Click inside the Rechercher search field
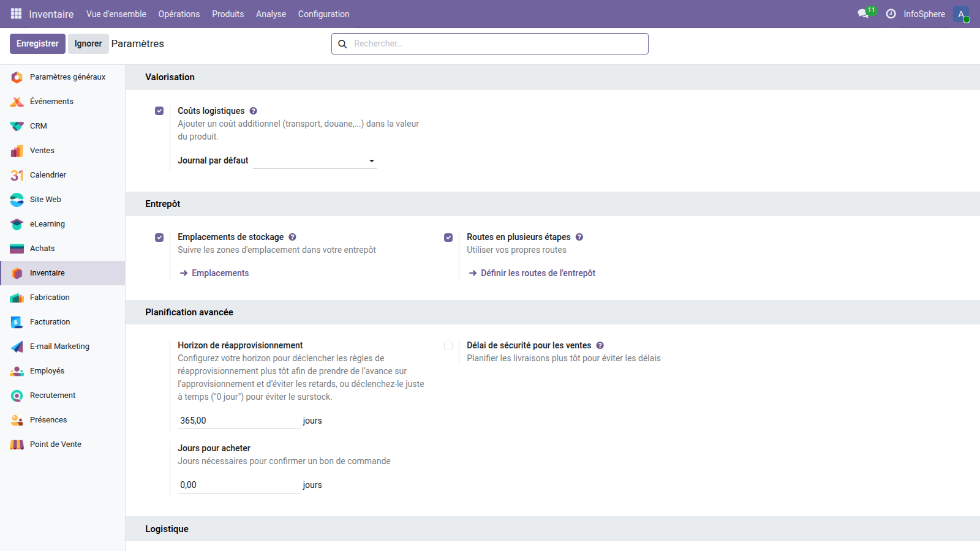This screenshot has height=551, width=980. coord(490,43)
